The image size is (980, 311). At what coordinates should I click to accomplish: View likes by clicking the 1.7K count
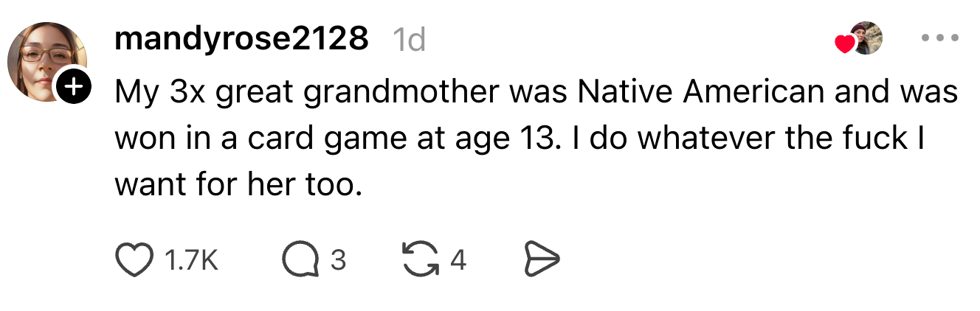click(x=189, y=260)
